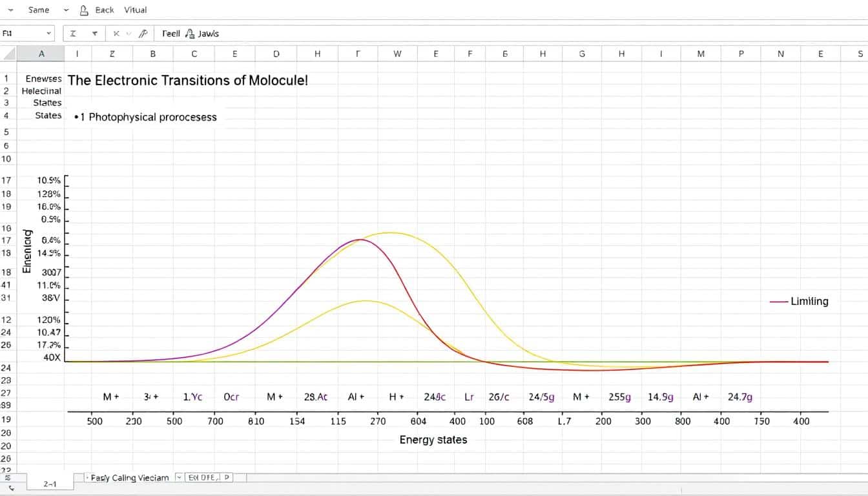Click the italic I icon in formula bar
The image size is (868, 496).
pos(73,34)
